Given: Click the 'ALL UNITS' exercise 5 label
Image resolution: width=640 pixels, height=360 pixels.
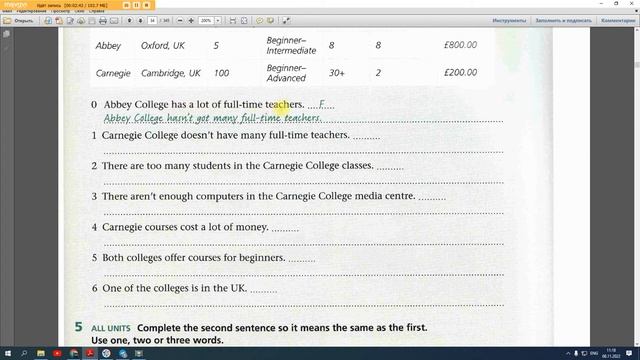Looking at the screenshot, I should (111, 328).
